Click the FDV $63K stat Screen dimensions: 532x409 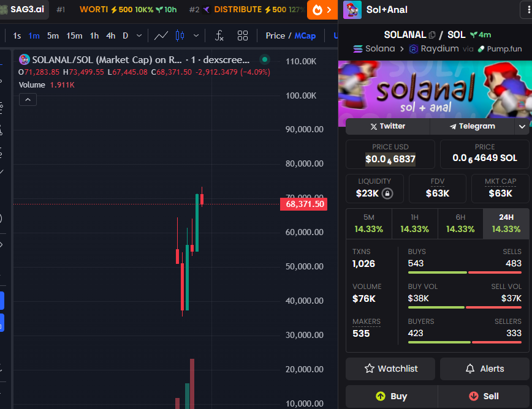438,189
